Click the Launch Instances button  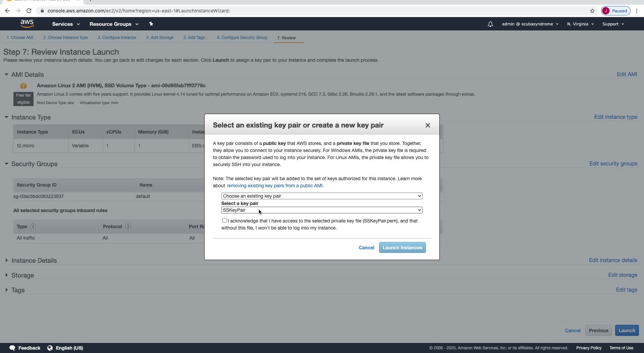402,248
